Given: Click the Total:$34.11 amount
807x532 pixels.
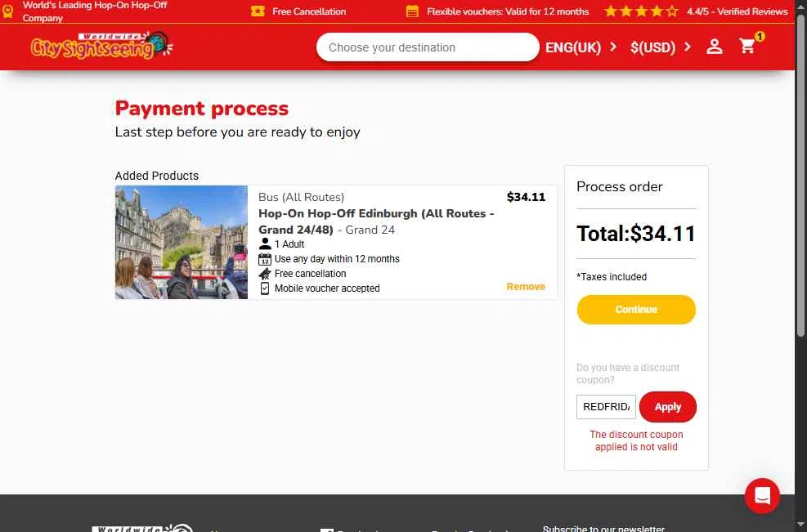Looking at the screenshot, I should pyautogui.click(x=636, y=234).
